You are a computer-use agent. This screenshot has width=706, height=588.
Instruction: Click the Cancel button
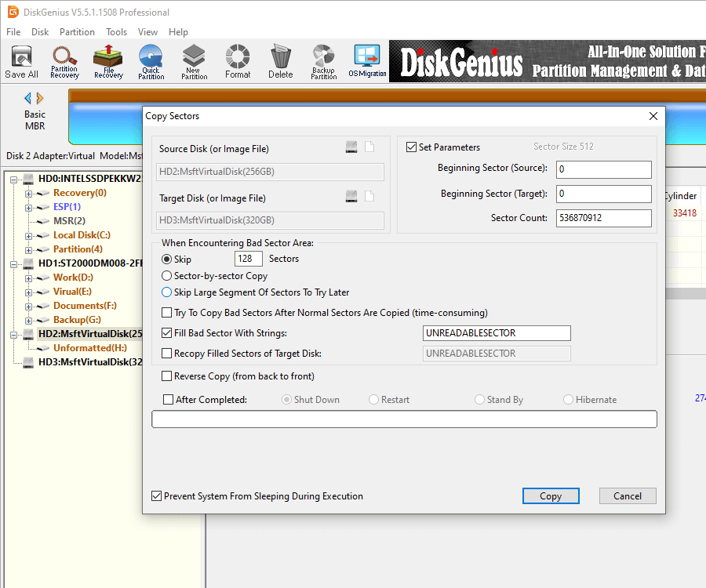pos(628,495)
